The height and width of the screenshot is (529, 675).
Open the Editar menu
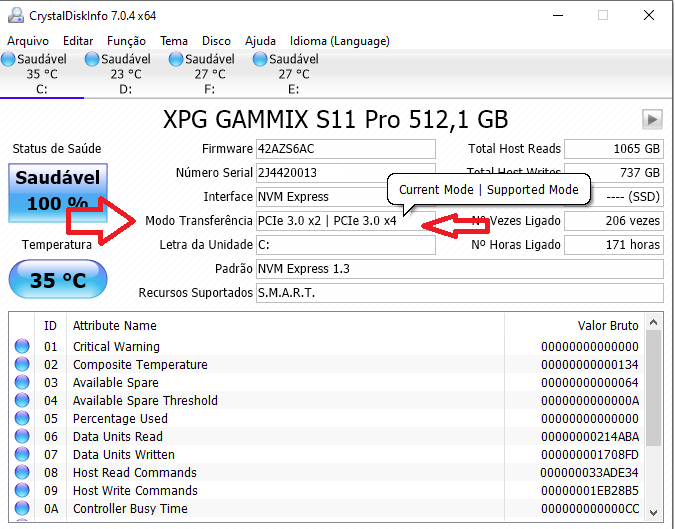click(78, 41)
